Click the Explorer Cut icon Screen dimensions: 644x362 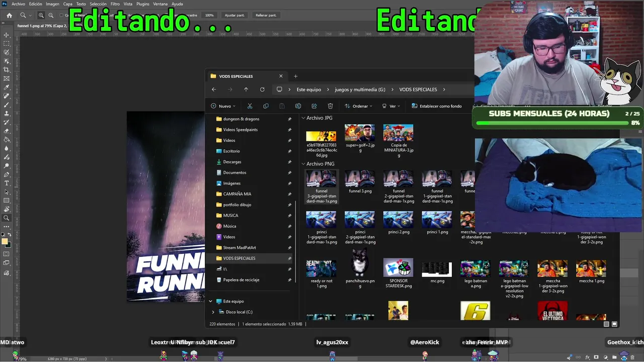(x=250, y=106)
